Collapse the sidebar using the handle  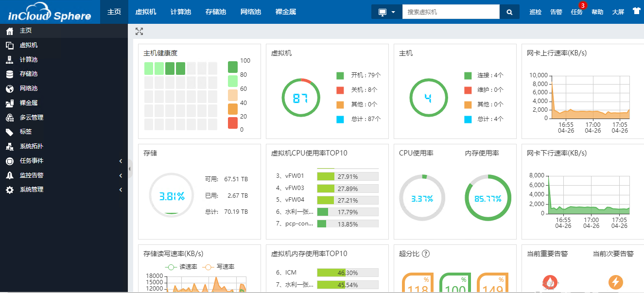pos(130,169)
